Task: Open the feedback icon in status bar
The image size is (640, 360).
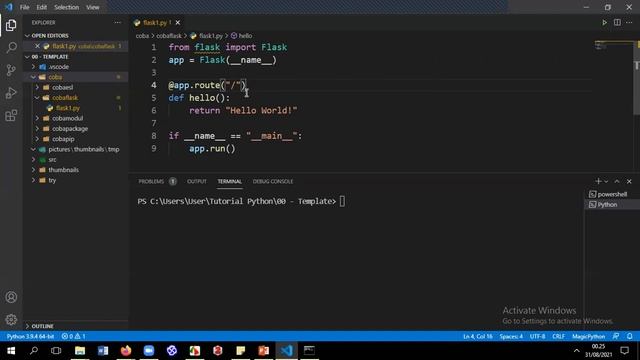Action: tap(616, 336)
